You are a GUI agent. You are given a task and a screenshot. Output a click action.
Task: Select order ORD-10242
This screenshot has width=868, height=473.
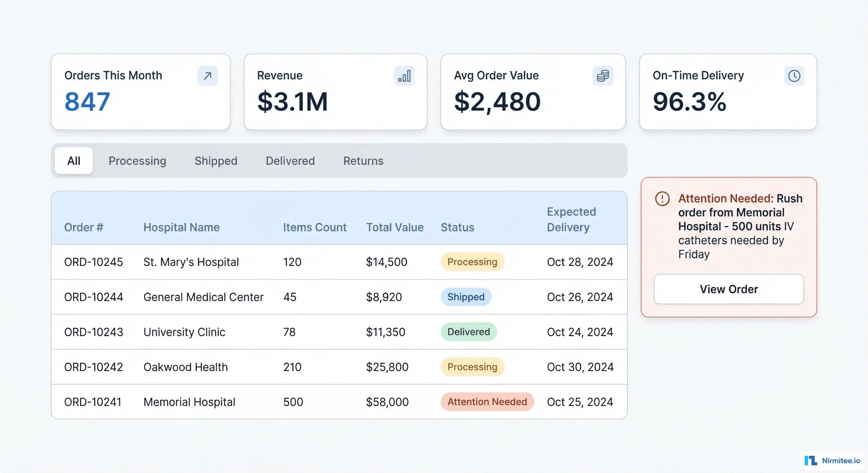point(94,367)
